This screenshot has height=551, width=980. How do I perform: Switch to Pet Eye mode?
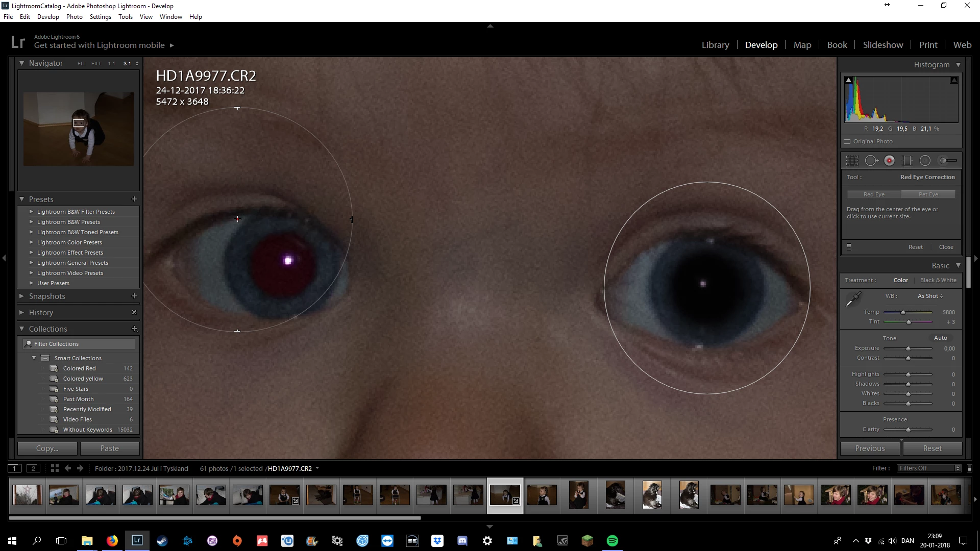tap(928, 194)
